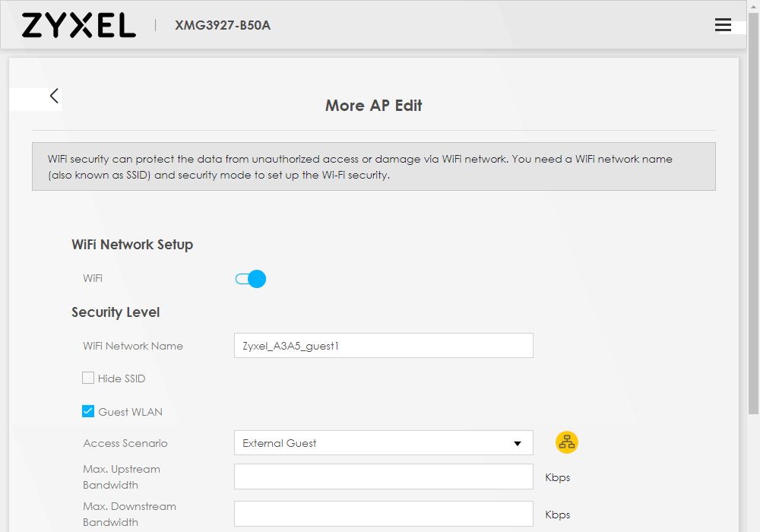Click the vertical page scrollbar
The height and width of the screenshot is (532, 760).
(x=753, y=228)
